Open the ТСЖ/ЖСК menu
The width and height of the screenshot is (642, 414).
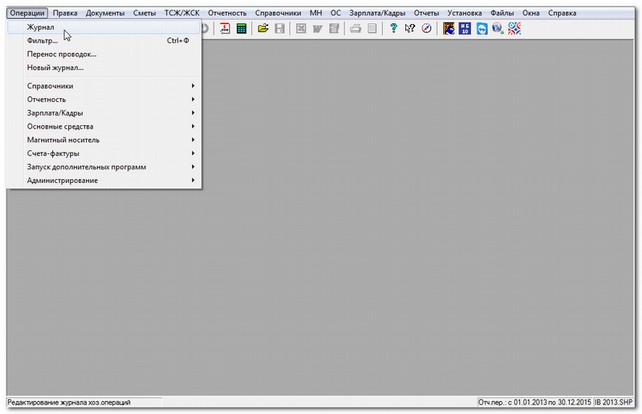pos(182,13)
